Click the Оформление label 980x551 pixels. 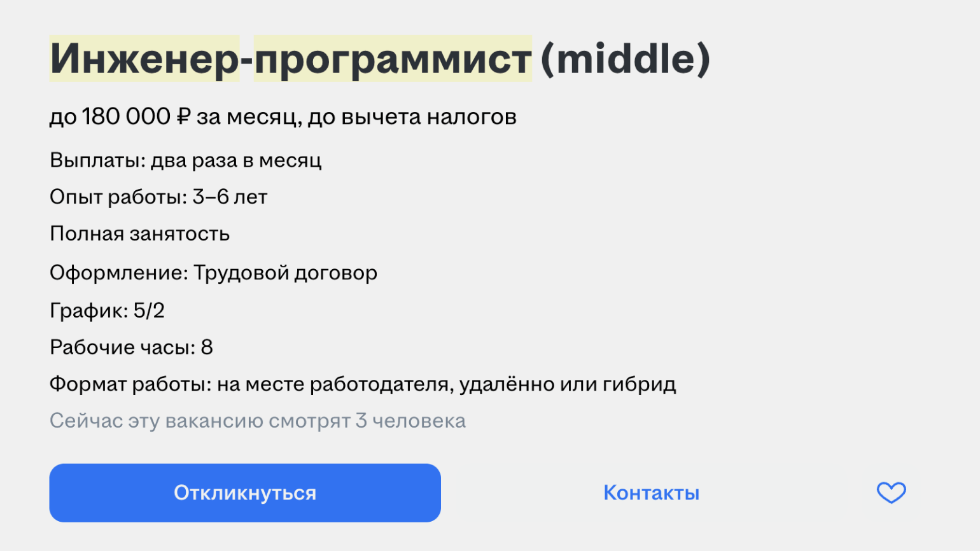pyautogui.click(x=118, y=273)
